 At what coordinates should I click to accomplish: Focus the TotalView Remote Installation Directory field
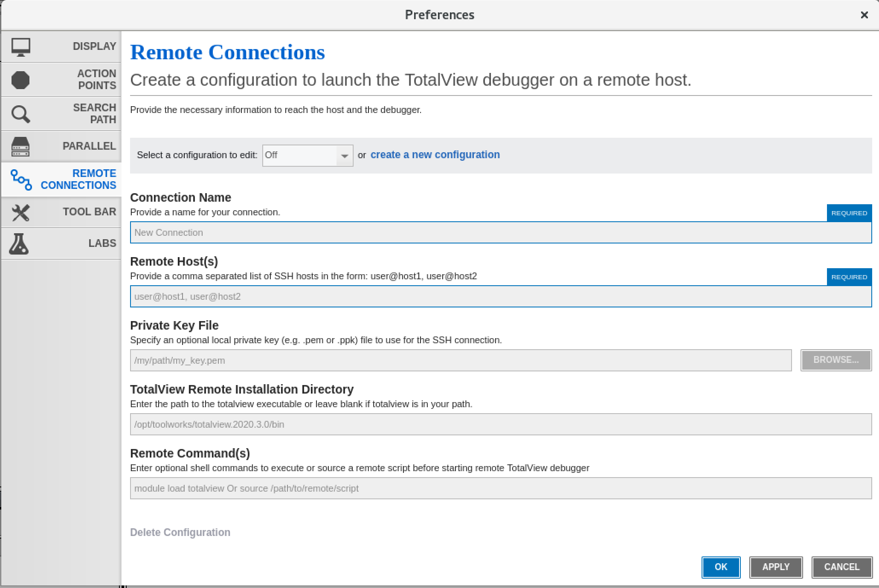coord(501,424)
